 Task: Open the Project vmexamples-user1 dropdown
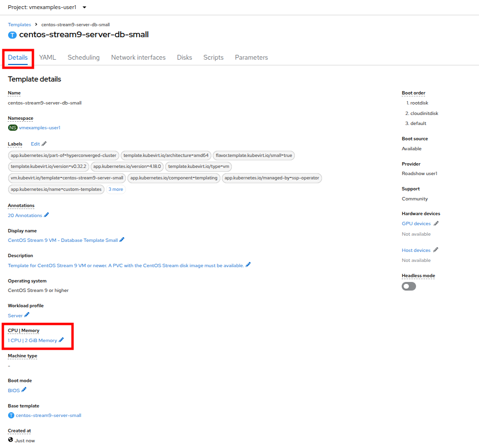pos(47,8)
